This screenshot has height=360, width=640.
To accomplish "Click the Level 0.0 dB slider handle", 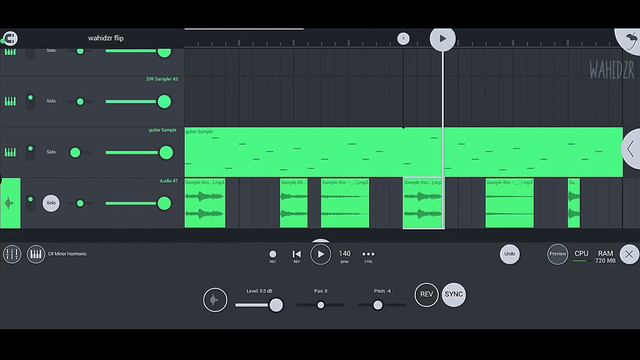I will 276,305.
